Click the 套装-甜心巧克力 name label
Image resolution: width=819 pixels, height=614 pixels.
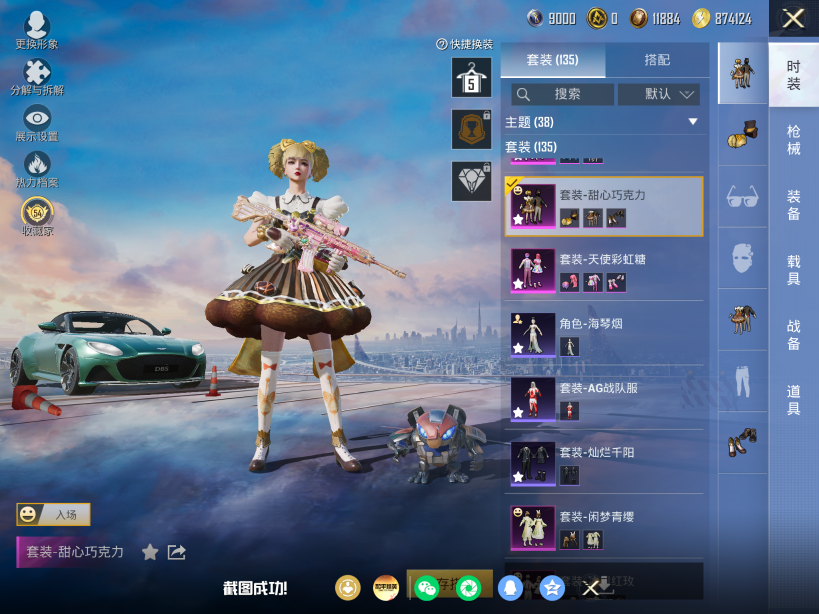(x=75, y=552)
